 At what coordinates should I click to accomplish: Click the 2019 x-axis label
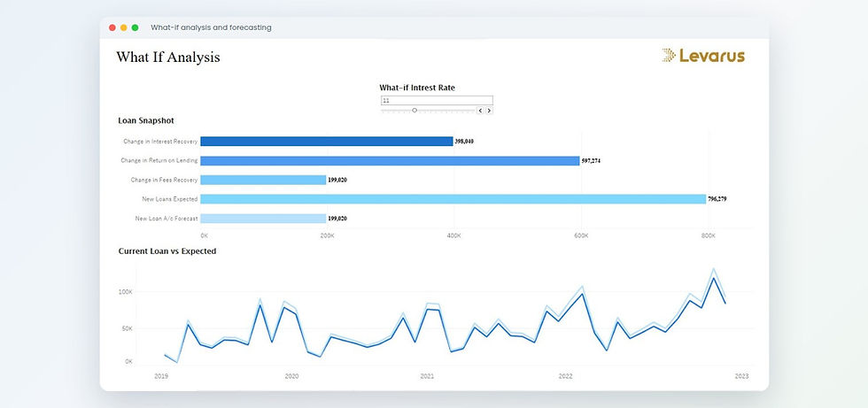[x=161, y=376]
